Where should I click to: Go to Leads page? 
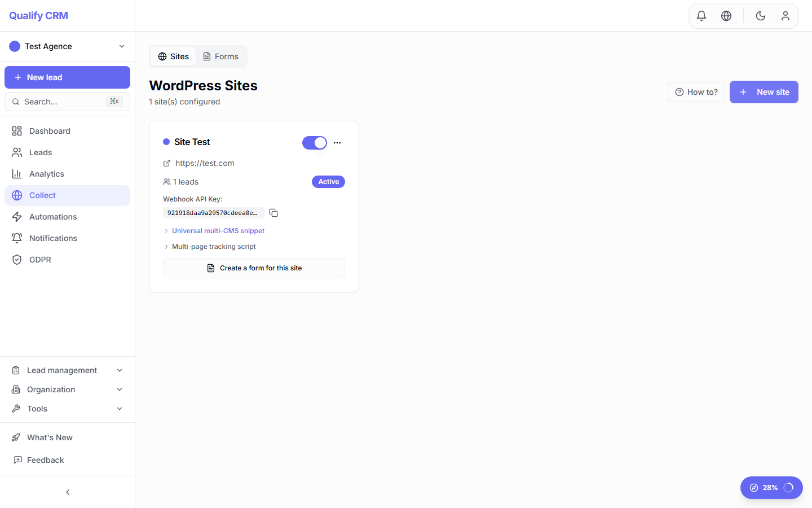coord(67,152)
